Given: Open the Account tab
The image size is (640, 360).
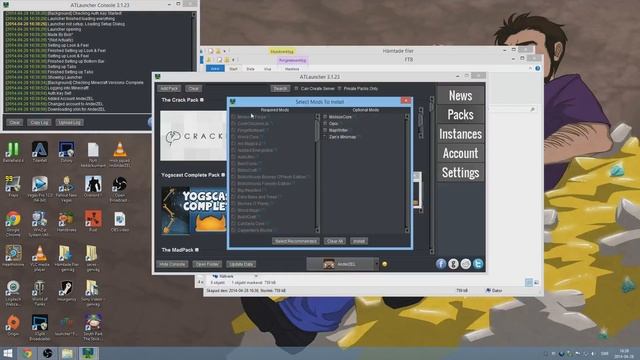Looking at the screenshot, I should click(x=460, y=153).
